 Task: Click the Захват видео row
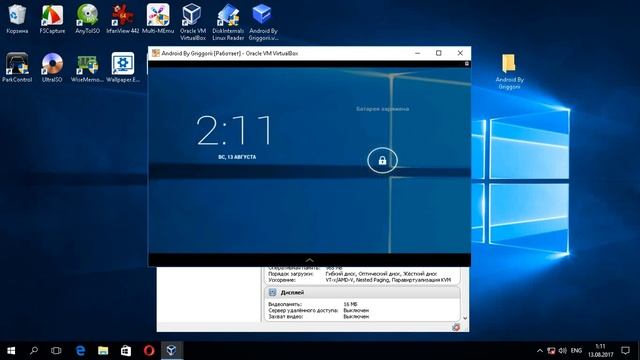318,316
